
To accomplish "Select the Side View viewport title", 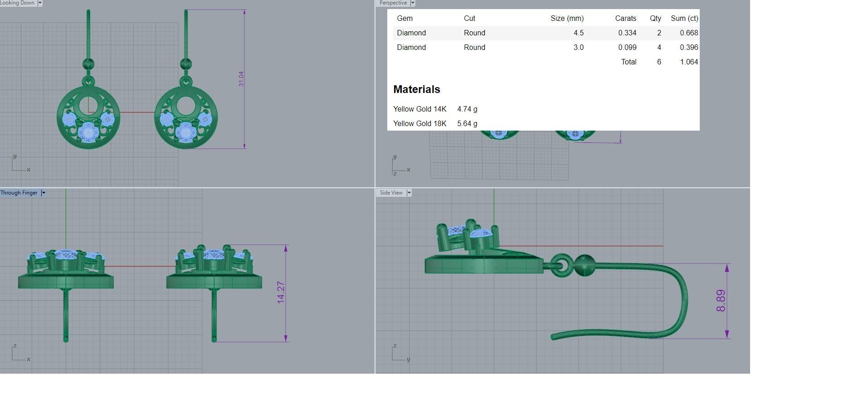I will click(x=391, y=193).
